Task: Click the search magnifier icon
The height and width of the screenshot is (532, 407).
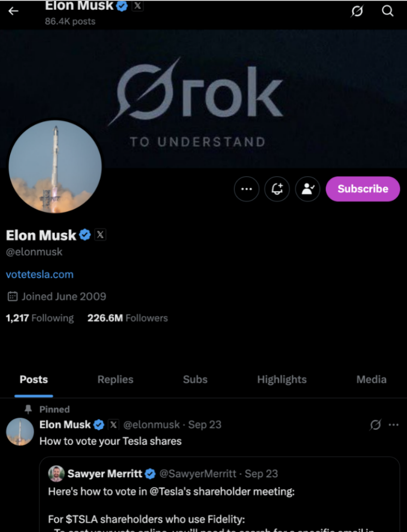Action: click(388, 11)
